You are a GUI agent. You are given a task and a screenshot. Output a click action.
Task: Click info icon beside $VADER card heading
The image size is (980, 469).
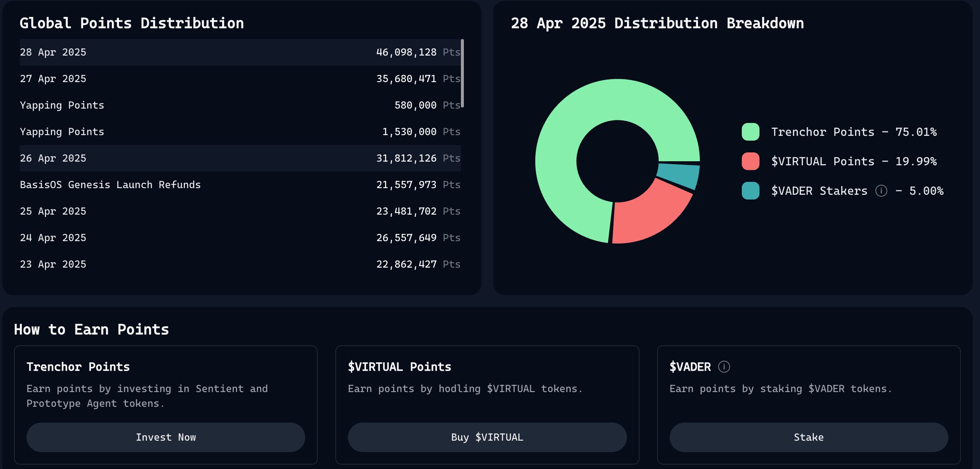click(x=723, y=367)
